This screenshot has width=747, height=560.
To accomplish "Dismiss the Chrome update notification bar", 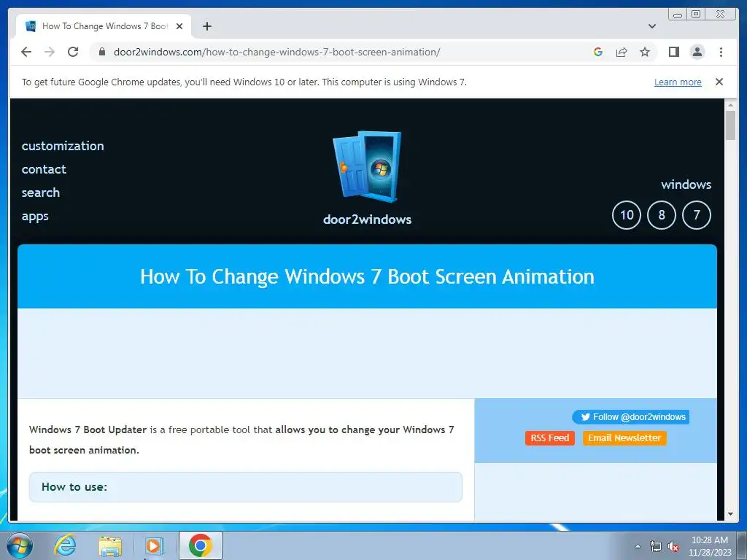I will pos(719,82).
